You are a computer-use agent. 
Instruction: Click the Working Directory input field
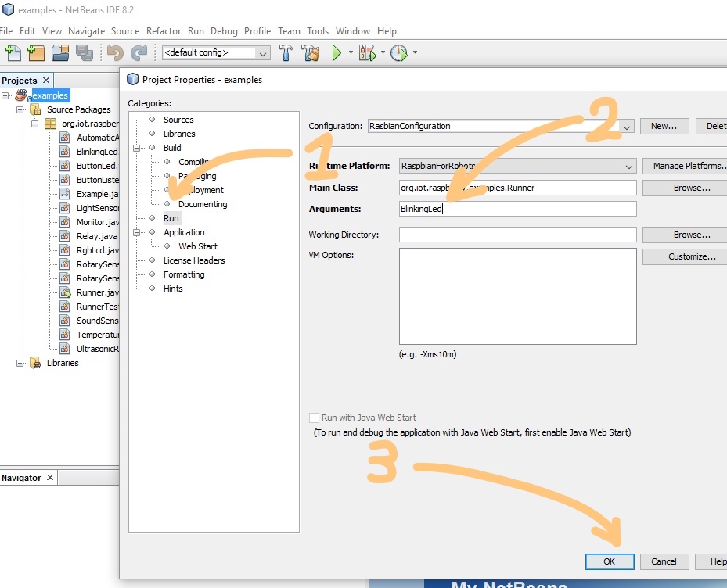click(x=517, y=235)
